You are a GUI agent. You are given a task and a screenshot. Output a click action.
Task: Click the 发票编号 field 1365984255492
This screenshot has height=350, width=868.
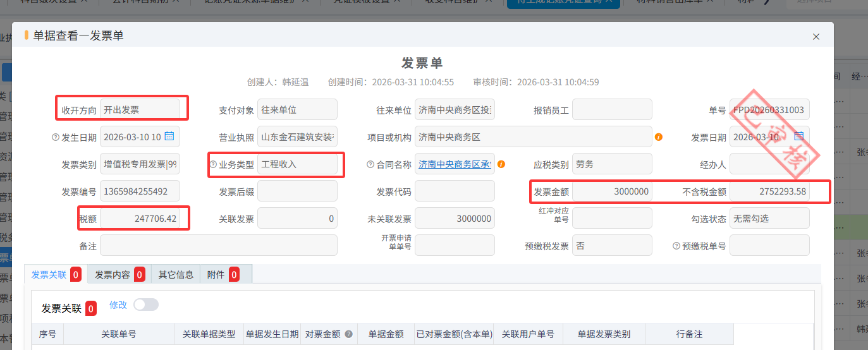(140, 191)
